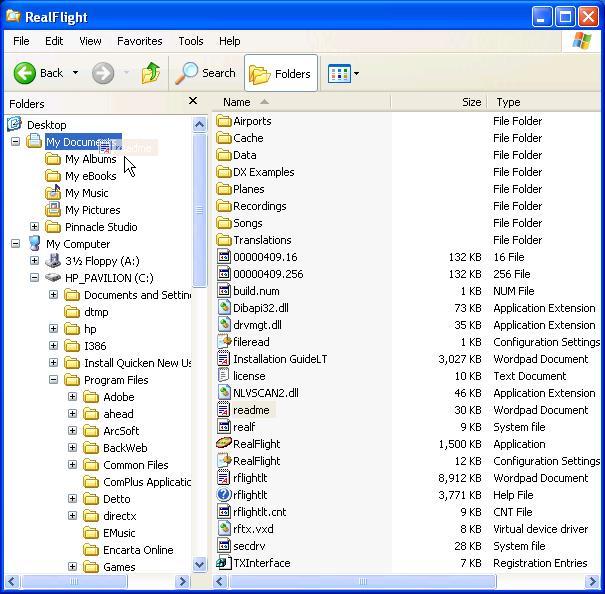The width and height of the screenshot is (605, 594).
Task: Select the NLVSCAN2.dll file name
Action: 266,393
